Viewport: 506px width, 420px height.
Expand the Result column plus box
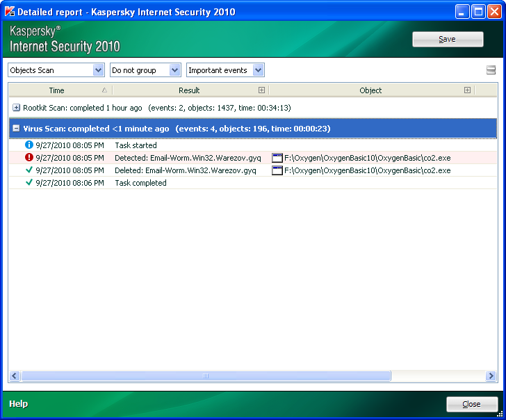coord(262,90)
